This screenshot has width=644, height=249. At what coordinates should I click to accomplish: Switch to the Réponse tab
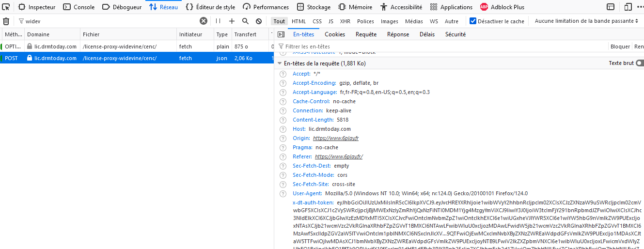tap(398, 34)
